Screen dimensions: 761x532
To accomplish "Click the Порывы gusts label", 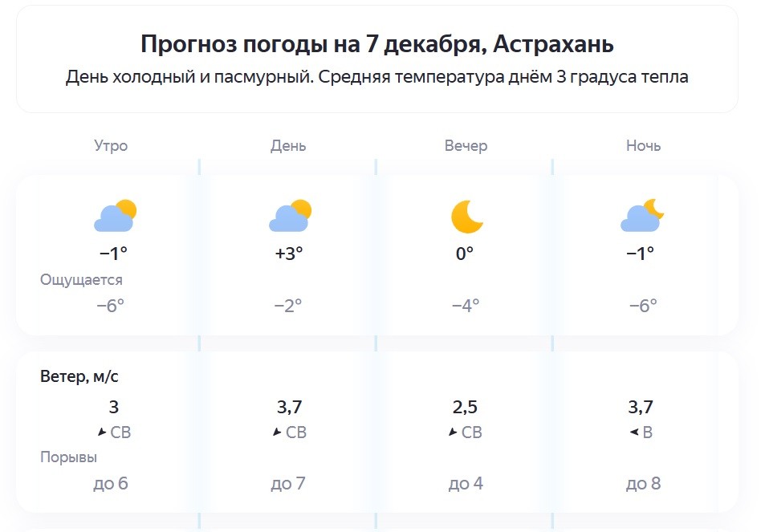I will pyautogui.click(x=68, y=457).
